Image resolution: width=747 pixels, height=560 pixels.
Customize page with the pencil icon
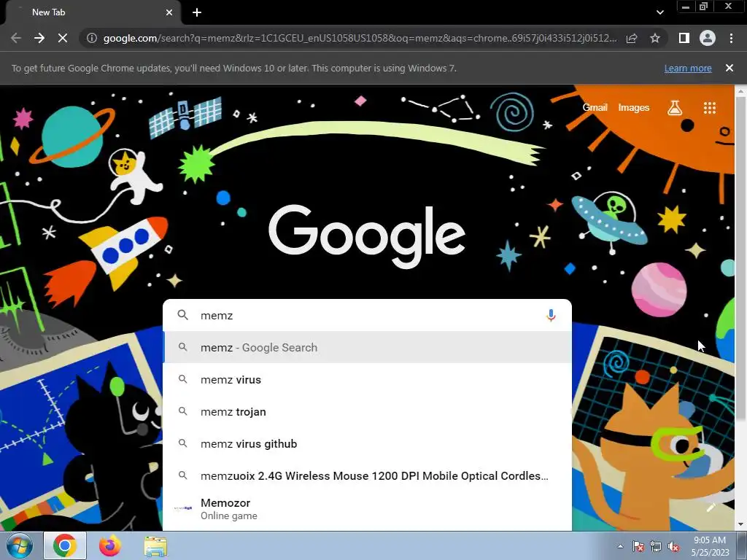711,507
